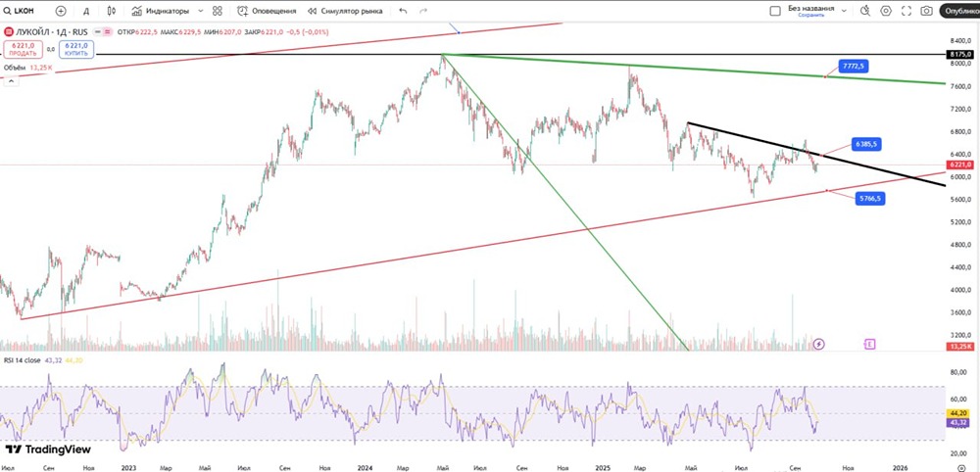Click the pink equals pill beside RUS
Image resolution: width=980 pixels, height=472 pixels.
point(107,31)
